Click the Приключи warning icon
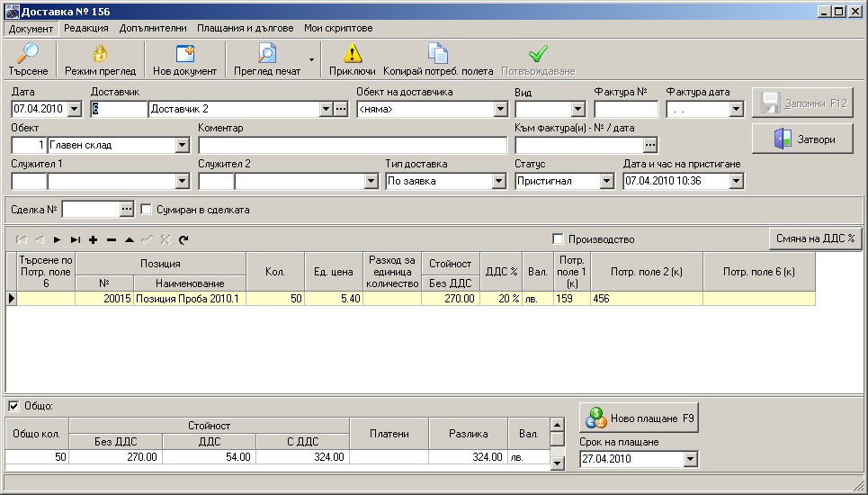Screen dimensions: 868x495 click(x=352, y=54)
